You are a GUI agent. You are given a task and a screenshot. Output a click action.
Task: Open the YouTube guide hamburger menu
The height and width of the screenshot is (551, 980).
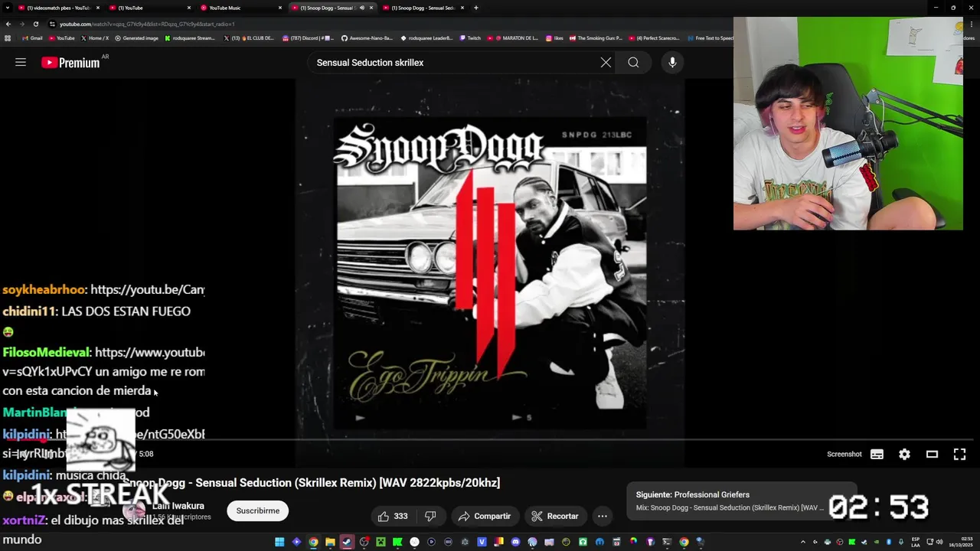coord(21,63)
